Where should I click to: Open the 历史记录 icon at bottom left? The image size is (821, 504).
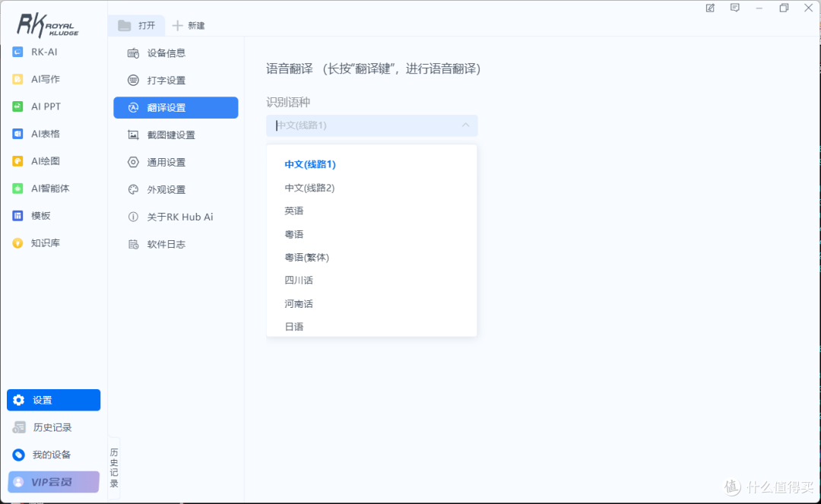[19, 427]
